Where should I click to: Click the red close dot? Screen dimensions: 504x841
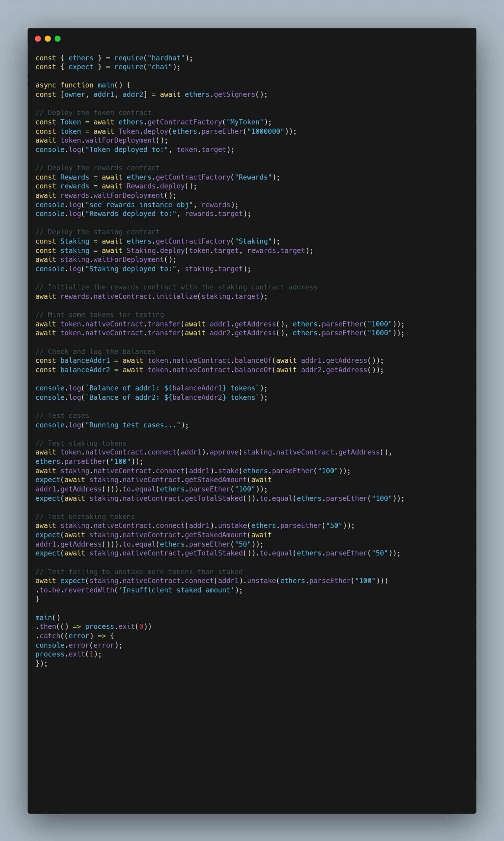[38, 39]
